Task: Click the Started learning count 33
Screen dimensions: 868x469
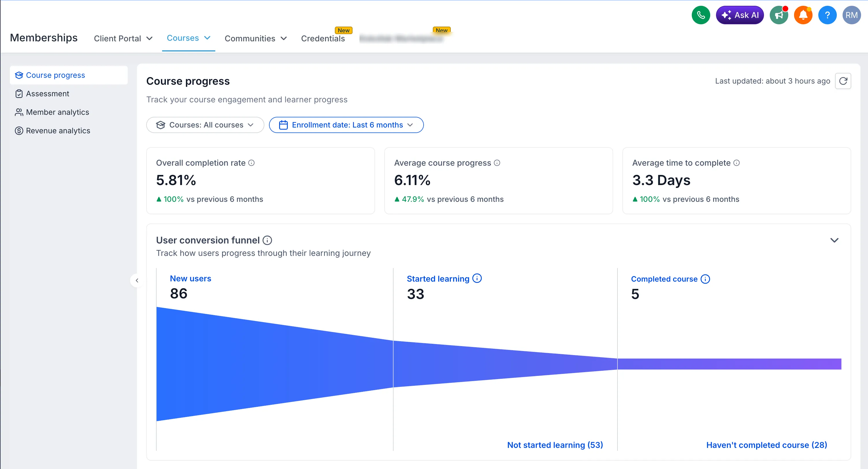Action: (x=416, y=294)
